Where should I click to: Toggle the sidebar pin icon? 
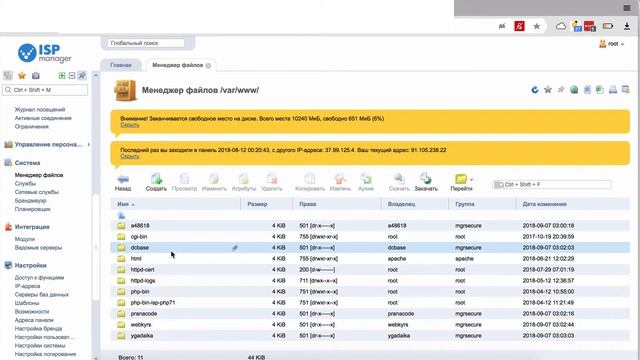coord(82,76)
